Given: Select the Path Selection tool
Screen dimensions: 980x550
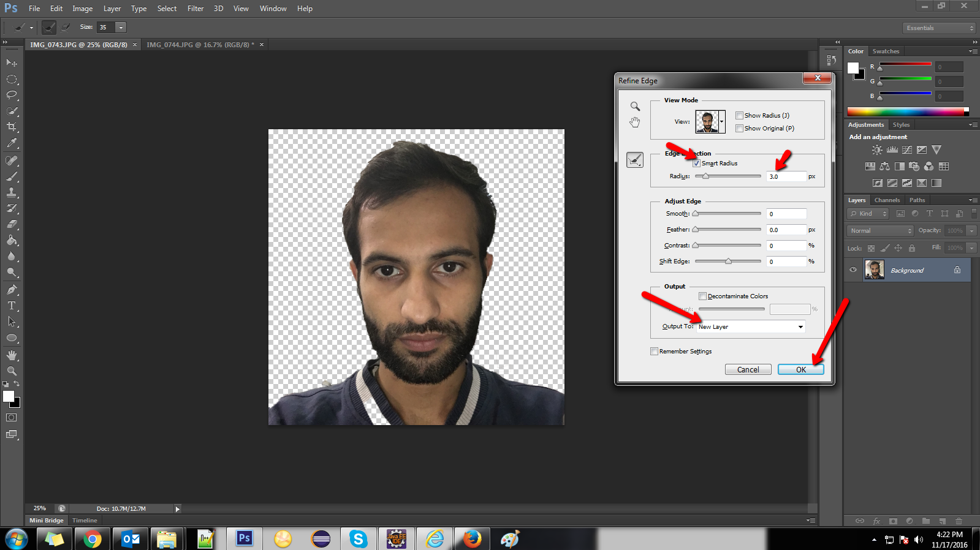Looking at the screenshot, I should [12, 322].
